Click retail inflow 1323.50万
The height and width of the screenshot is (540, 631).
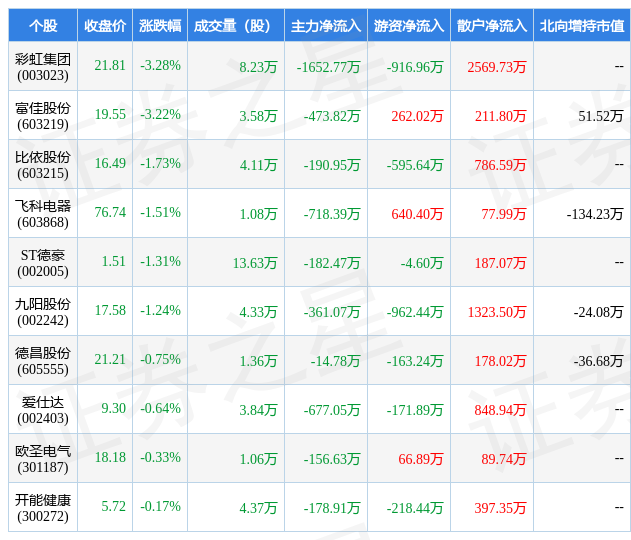[x=497, y=312]
